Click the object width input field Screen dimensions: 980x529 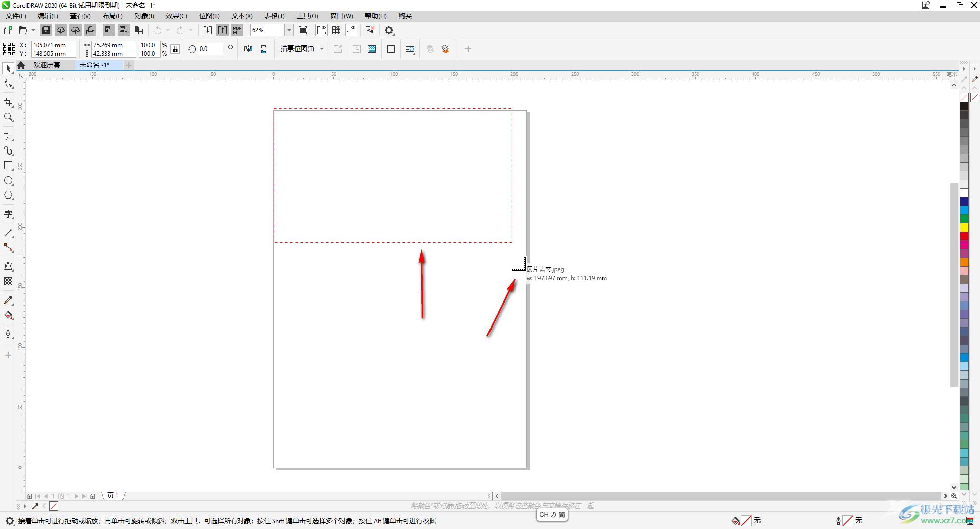113,45
